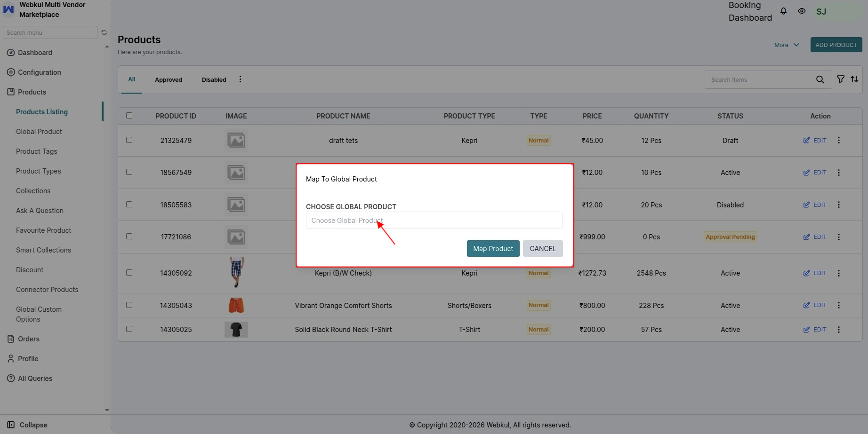Viewport: 868px width, 434px height.
Task: Click the search magnifier icon
Action: [x=820, y=79]
